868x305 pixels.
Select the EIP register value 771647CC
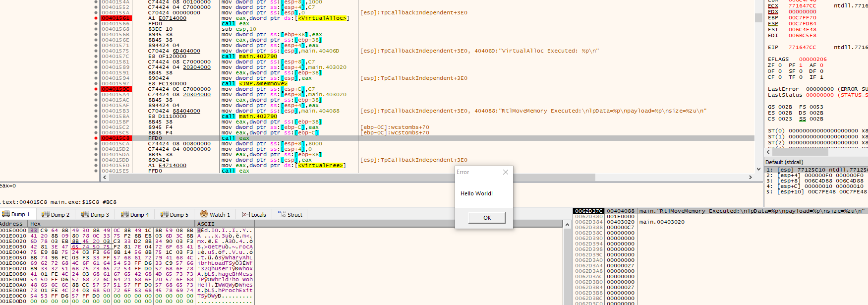802,48
